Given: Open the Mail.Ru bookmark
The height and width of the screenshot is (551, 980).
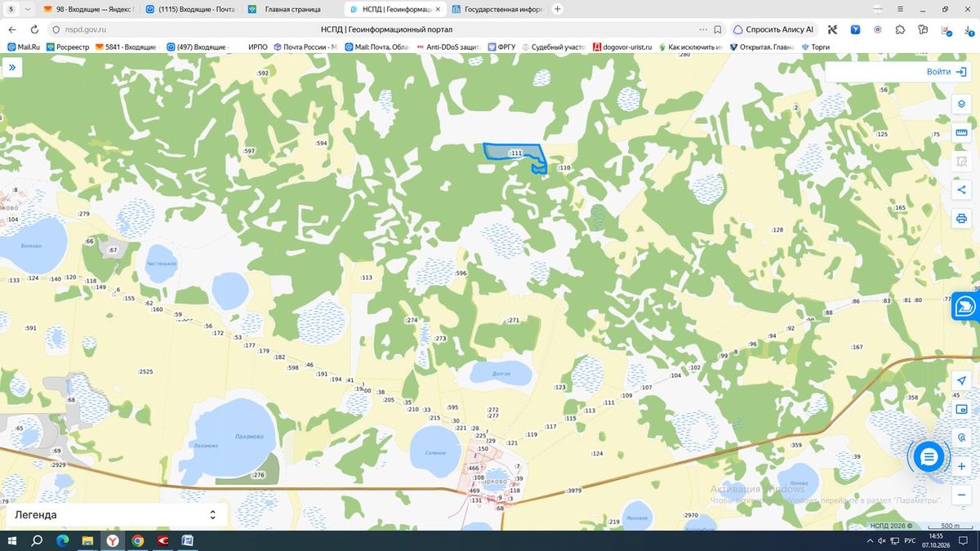Looking at the screenshot, I should 24,47.
